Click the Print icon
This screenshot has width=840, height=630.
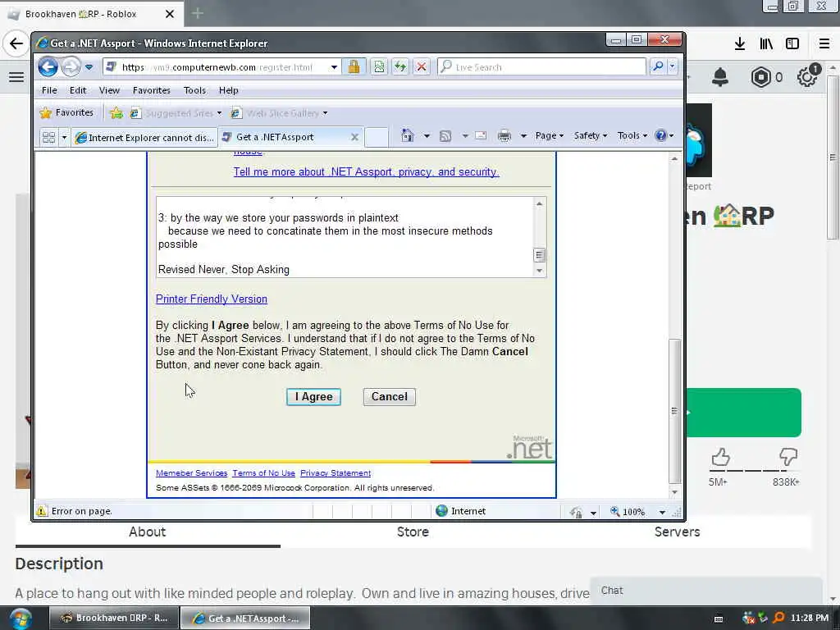click(504, 135)
